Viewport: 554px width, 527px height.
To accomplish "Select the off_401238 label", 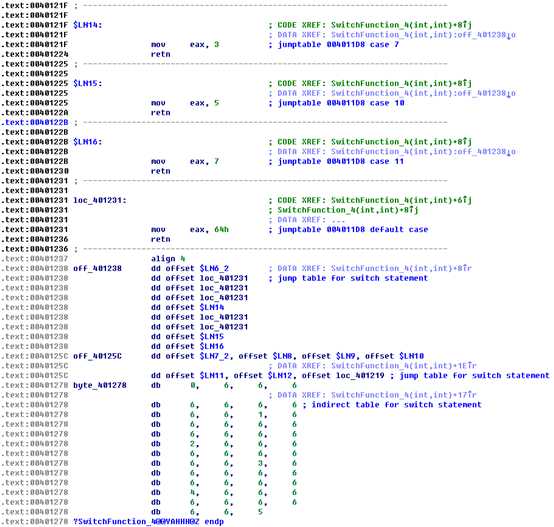I will [x=98, y=268].
